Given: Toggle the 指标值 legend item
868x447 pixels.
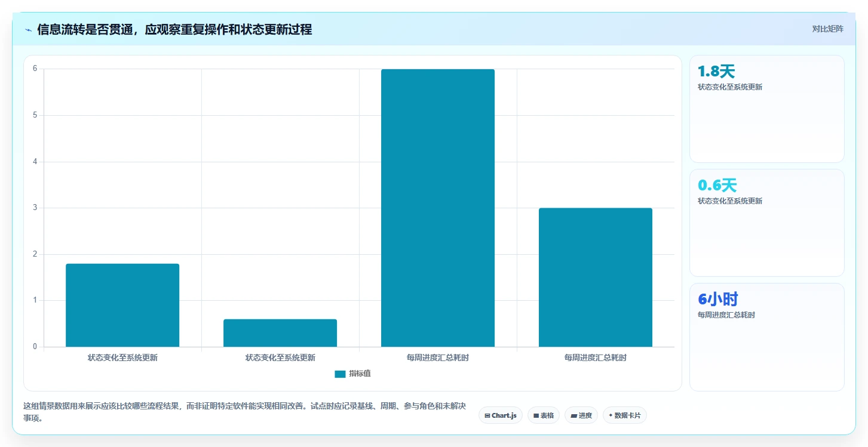Looking at the screenshot, I should pos(352,374).
